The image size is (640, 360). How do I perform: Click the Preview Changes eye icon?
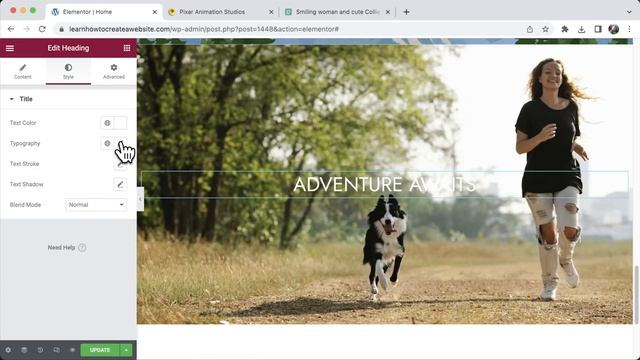pyautogui.click(x=72, y=350)
